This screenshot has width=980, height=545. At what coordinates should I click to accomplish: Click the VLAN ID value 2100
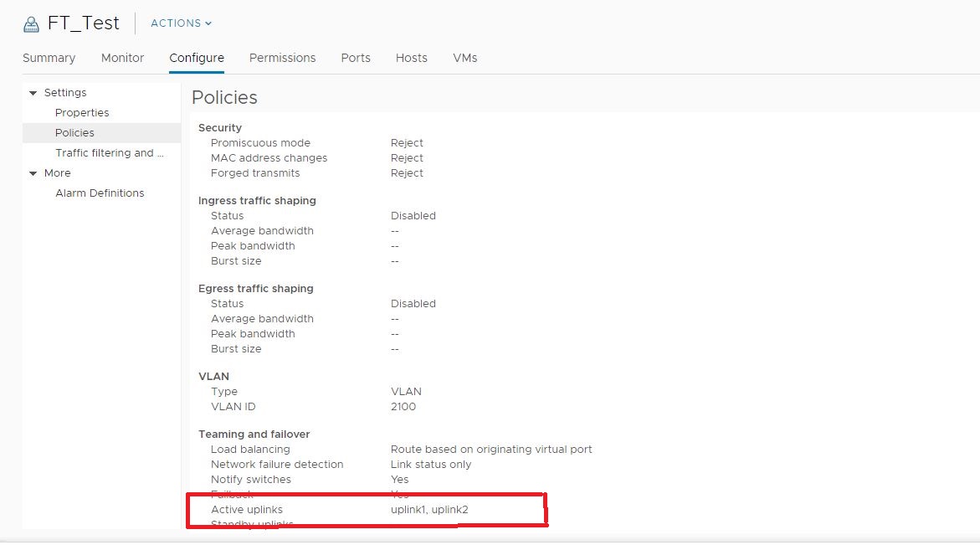[403, 407]
